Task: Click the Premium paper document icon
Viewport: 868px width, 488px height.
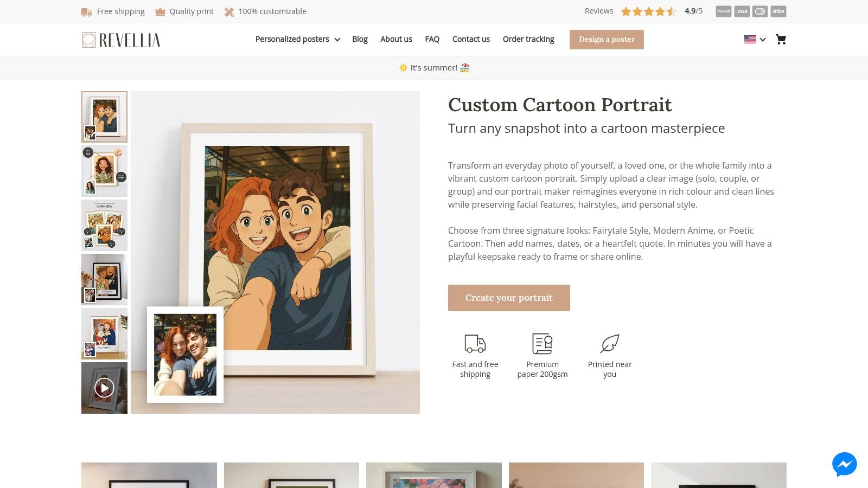Action: click(x=542, y=344)
